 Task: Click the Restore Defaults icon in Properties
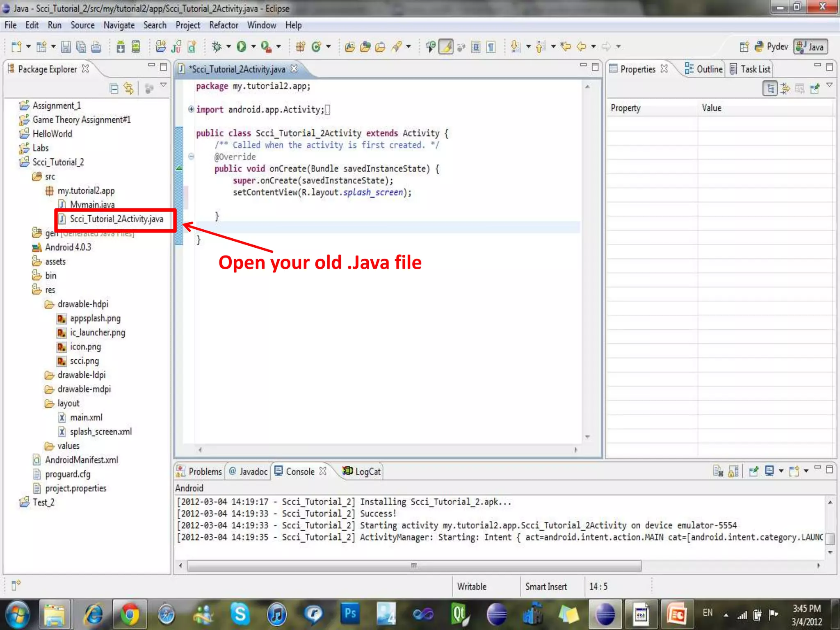coord(800,89)
